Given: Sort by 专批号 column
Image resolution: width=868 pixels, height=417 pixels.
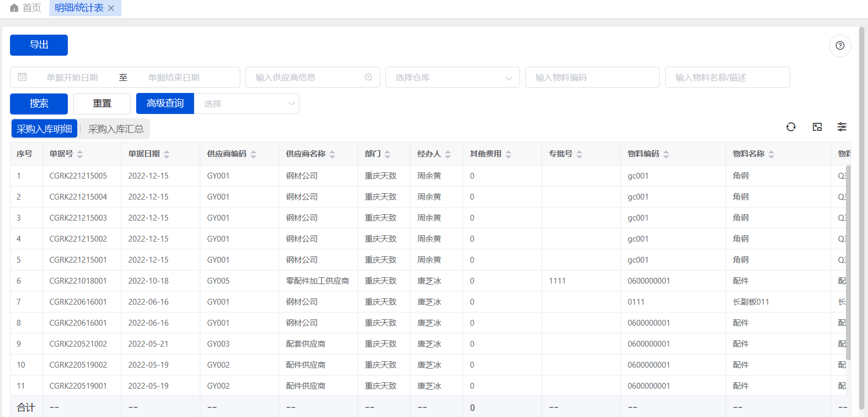Looking at the screenshot, I should [579, 154].
